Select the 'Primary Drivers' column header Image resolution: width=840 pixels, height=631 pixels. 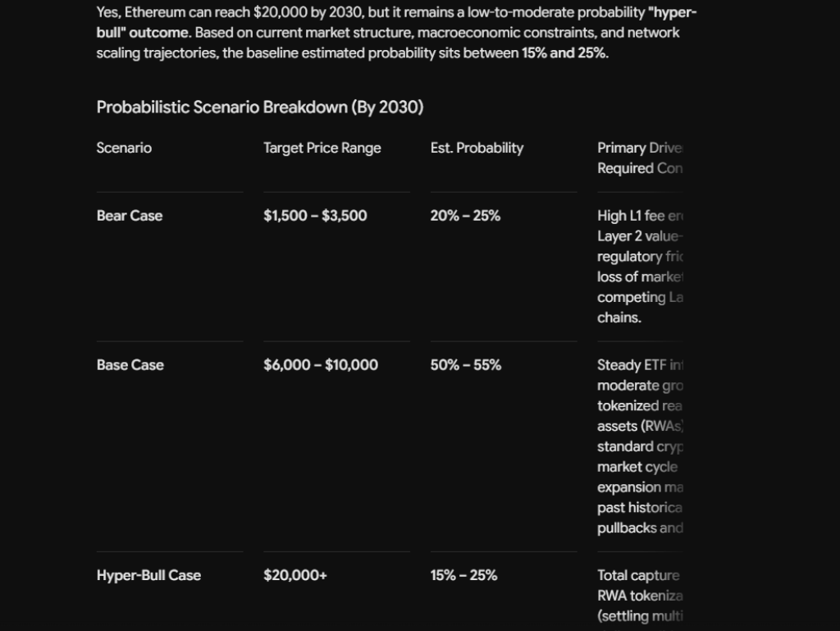[x=640, y=158]
